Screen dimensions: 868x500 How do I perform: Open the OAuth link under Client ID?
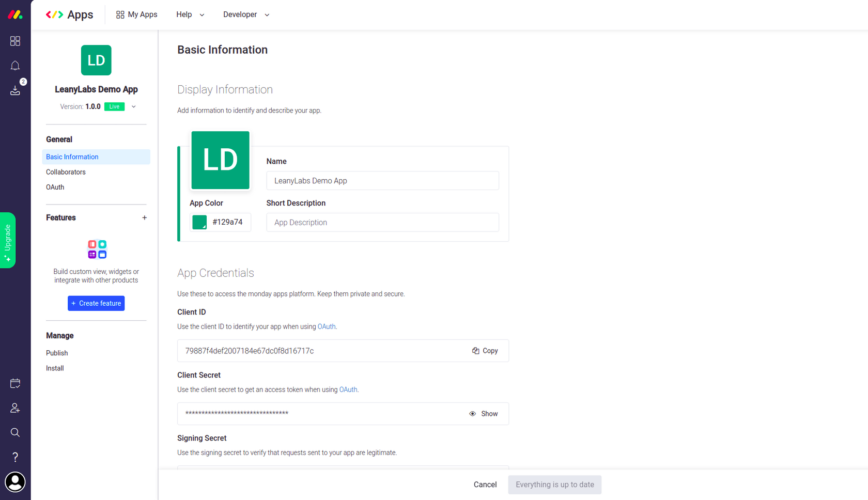coord(326,326)
